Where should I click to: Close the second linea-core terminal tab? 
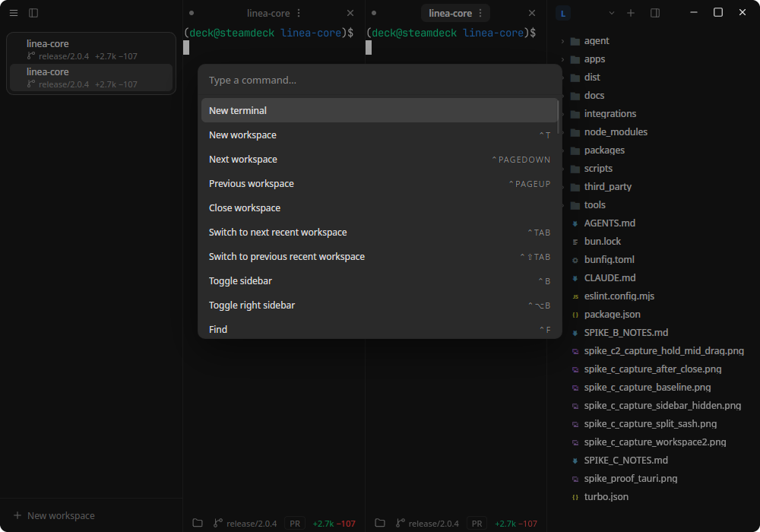532,13
